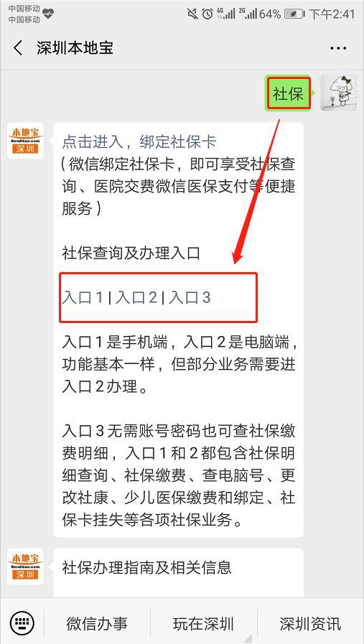Tap the battery status icon
Image resolution: width=364 pixels, height=644 pixels.
(x=294, y=14)
